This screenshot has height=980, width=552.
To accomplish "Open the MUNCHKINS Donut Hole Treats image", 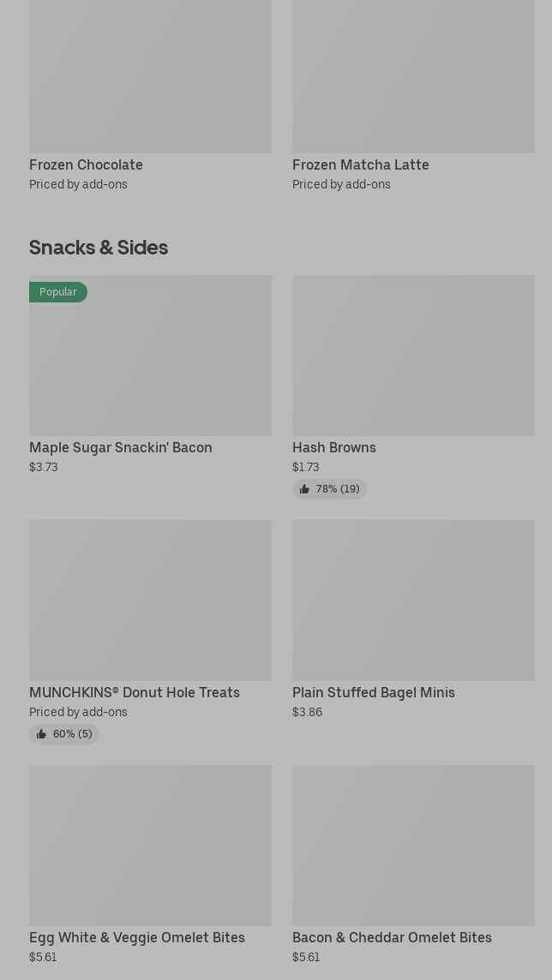I will (150, 601).
